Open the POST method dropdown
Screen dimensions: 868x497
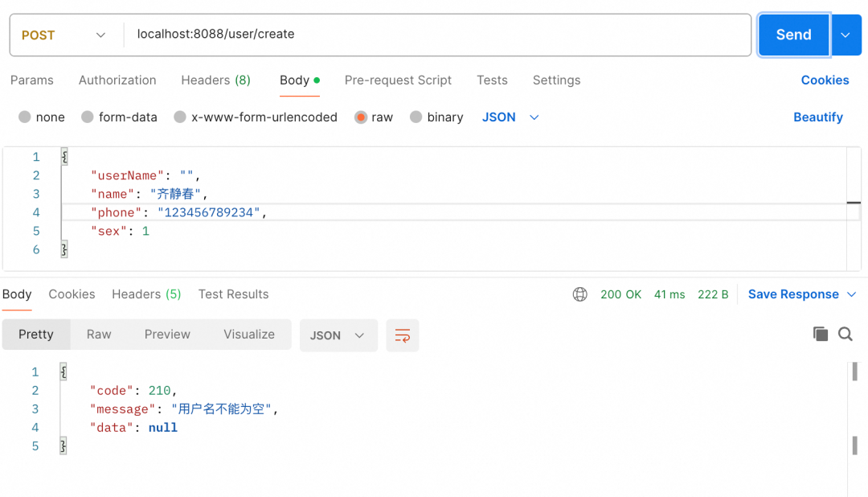pos(64,35)
